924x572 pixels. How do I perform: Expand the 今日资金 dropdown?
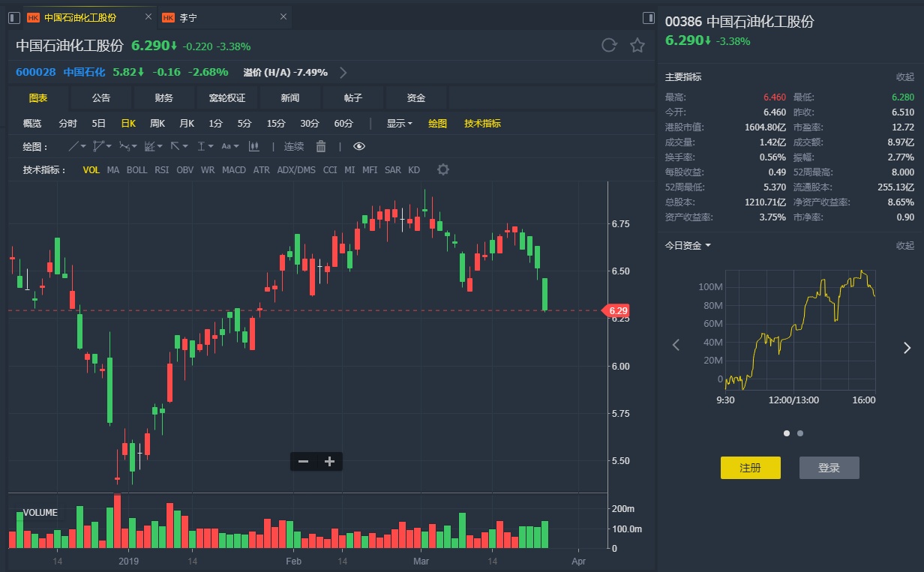coord(688,245)
